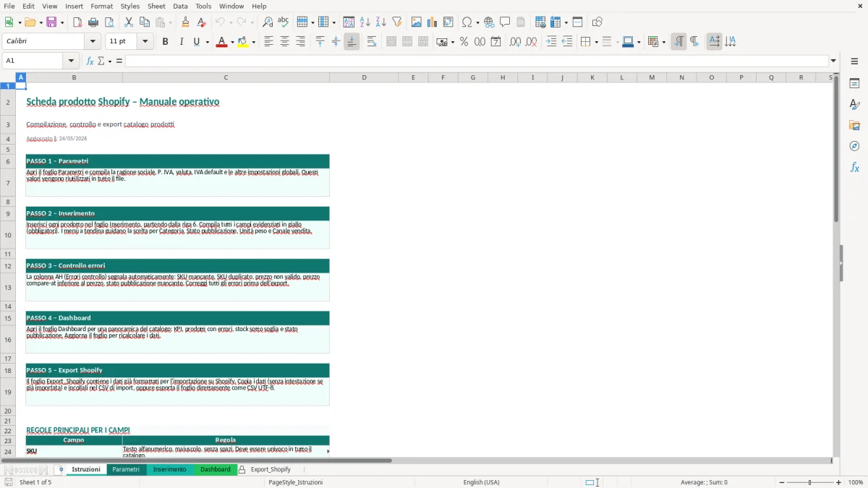The height and width of the screenshot is (488, 868).
Task: Cut the selection with scissors icon
Action: coord(129,22)
